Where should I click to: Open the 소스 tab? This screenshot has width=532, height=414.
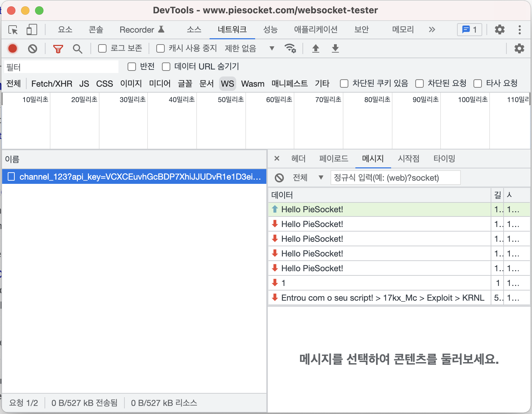point(194,29)
